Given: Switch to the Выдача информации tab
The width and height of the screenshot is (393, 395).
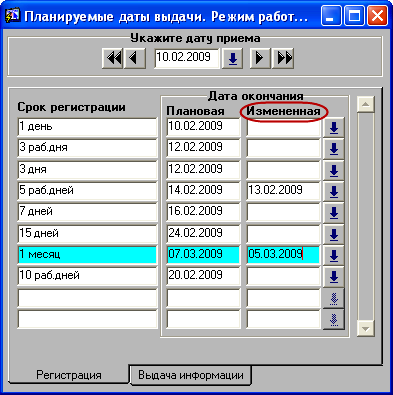Looking at the screenshot, I should click(191, 375).
